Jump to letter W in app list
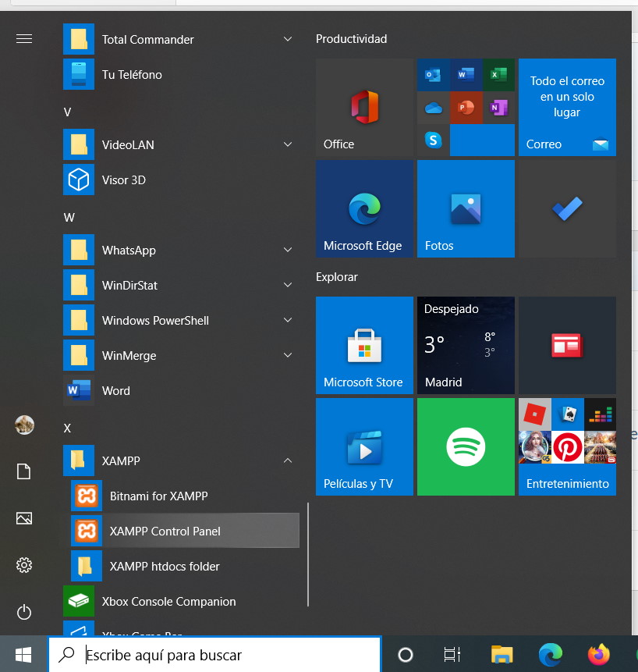 coord(69,218)
